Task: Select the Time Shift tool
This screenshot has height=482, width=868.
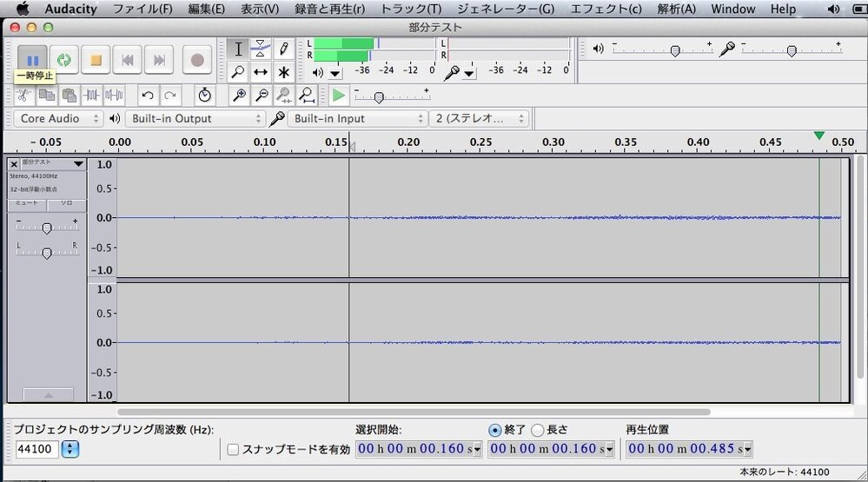Action: click(260, 72)
